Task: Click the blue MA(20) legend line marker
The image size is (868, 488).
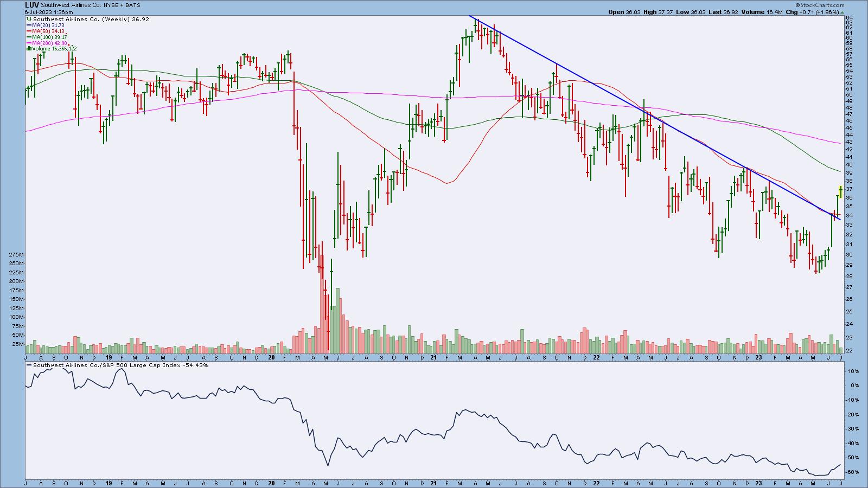Action: point(28,25)
